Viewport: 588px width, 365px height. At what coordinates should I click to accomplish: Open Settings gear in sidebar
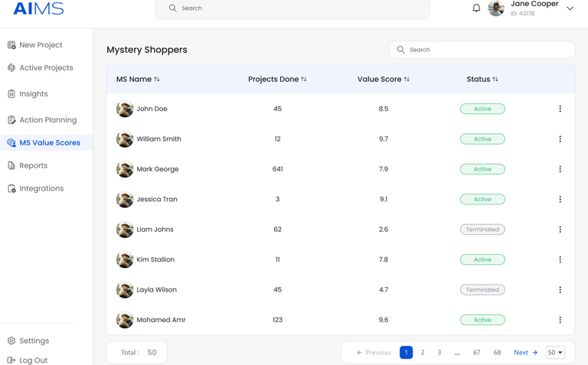tap(11, 341)
